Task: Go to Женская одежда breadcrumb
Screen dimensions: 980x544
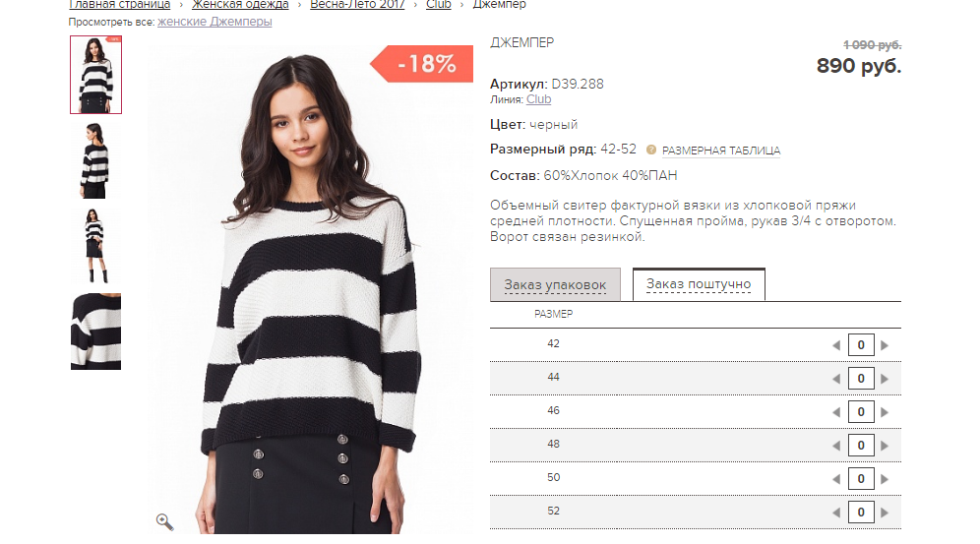Action: [240, 4]
